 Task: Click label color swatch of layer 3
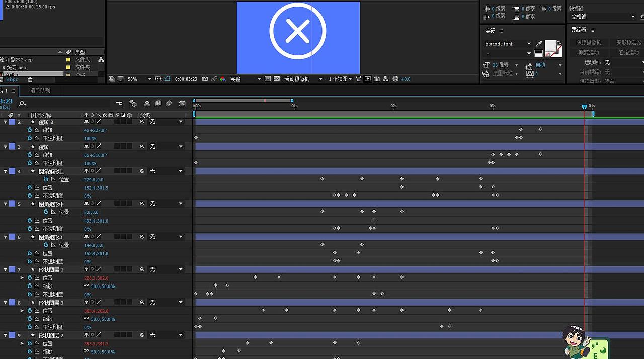(x=12, y=147)
